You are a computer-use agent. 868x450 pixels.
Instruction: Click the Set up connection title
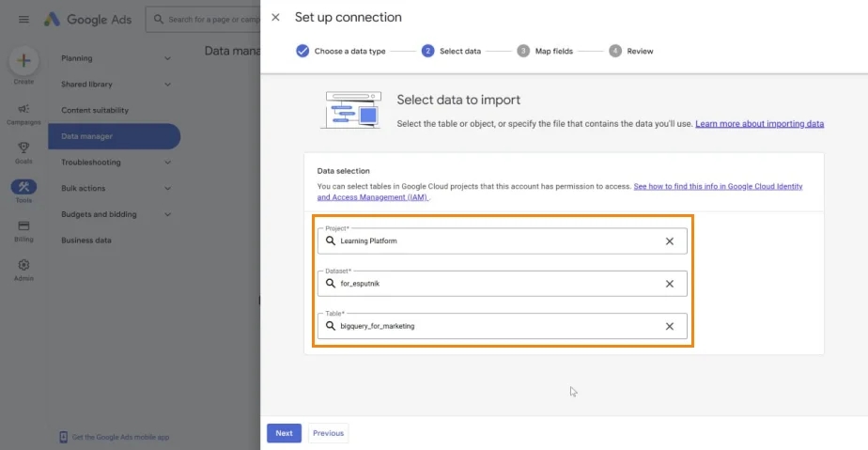[x=349, y=17]
